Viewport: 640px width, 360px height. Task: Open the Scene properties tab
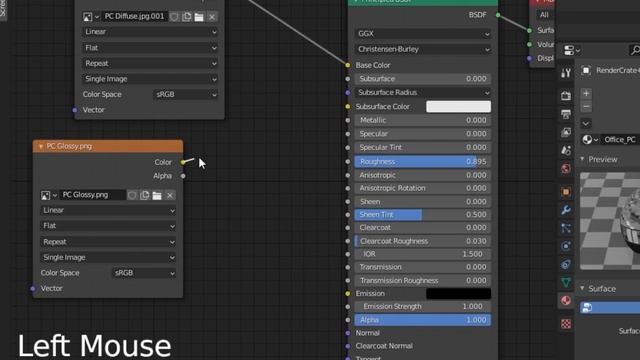pyautogui.click(x=566, y=151)
